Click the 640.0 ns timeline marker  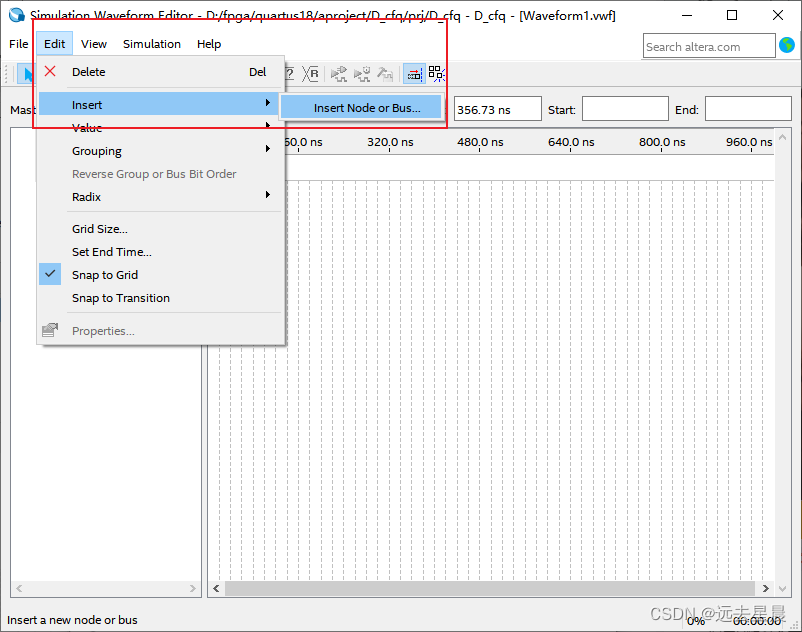[571, 142]
